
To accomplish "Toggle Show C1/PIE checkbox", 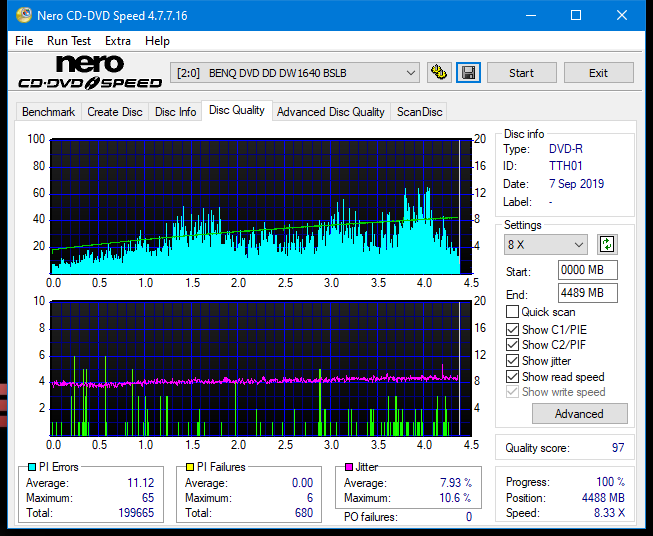I will 512,330.
